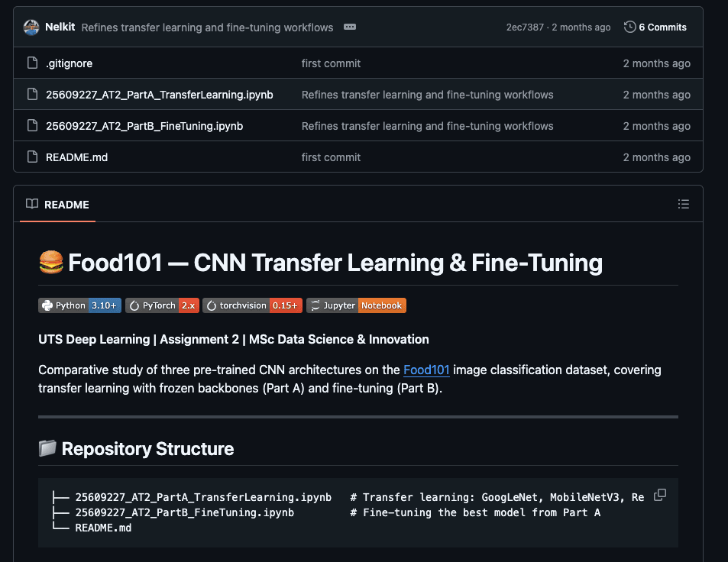Open 25609227_AT2_PartB_FineTuning.ipynb file
The height and width of the screenshot is (562, 728).
[x=144, y=126]
